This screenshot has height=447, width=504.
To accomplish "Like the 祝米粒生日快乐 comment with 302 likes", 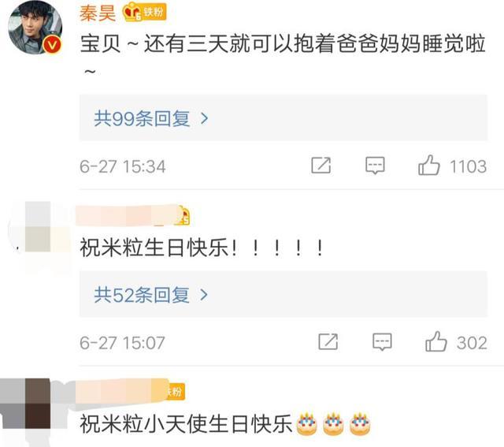I will (x=435, y=341).
